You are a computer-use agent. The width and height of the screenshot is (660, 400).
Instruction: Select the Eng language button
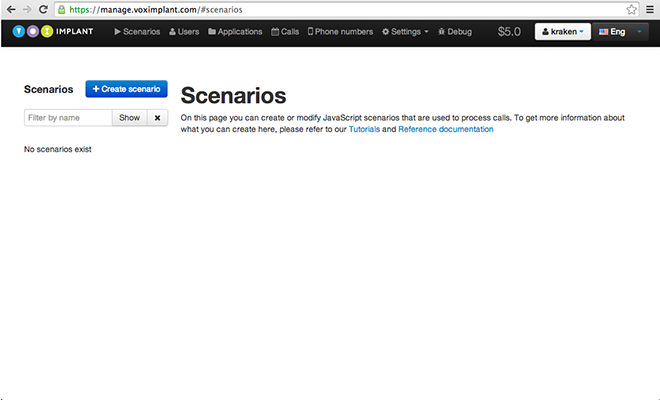(612, 32)
